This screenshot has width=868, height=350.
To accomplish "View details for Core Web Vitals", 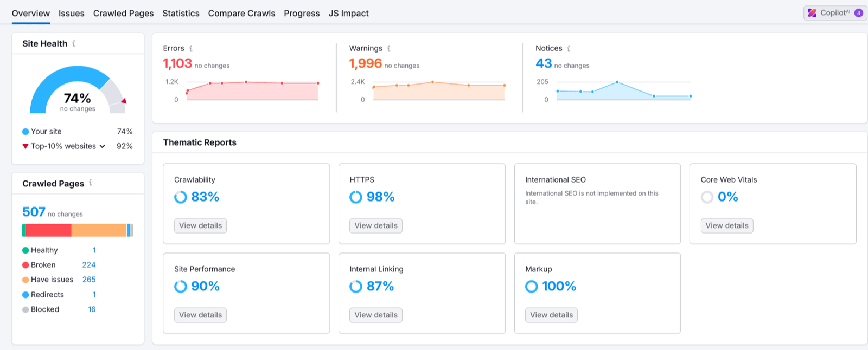I will point(726,226).
